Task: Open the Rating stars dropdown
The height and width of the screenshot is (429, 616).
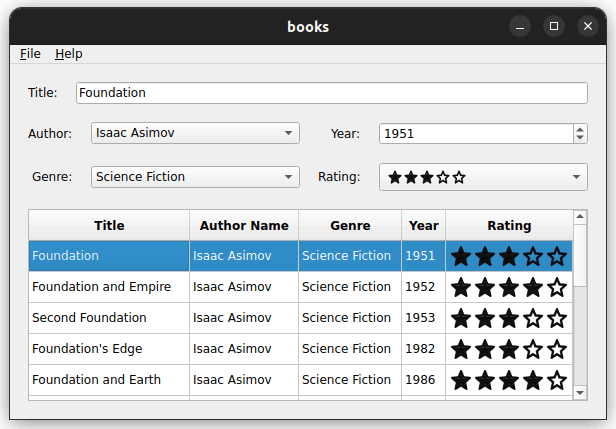Action: [x=483, y=177]
